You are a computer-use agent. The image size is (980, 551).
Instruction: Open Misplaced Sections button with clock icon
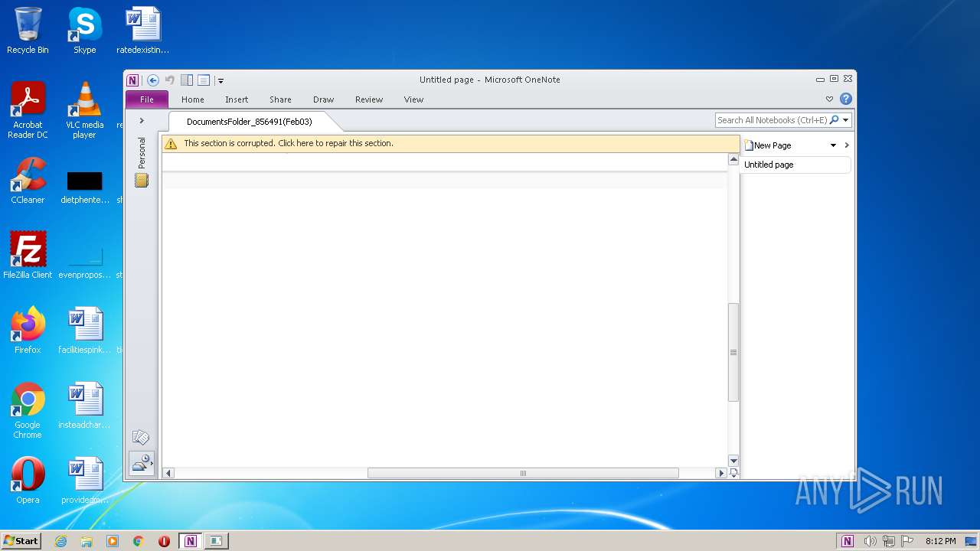(x=142, y=463)
